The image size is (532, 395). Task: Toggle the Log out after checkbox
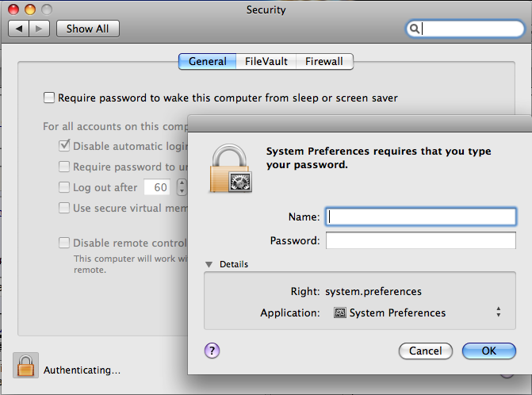click(x=65, y=187)
